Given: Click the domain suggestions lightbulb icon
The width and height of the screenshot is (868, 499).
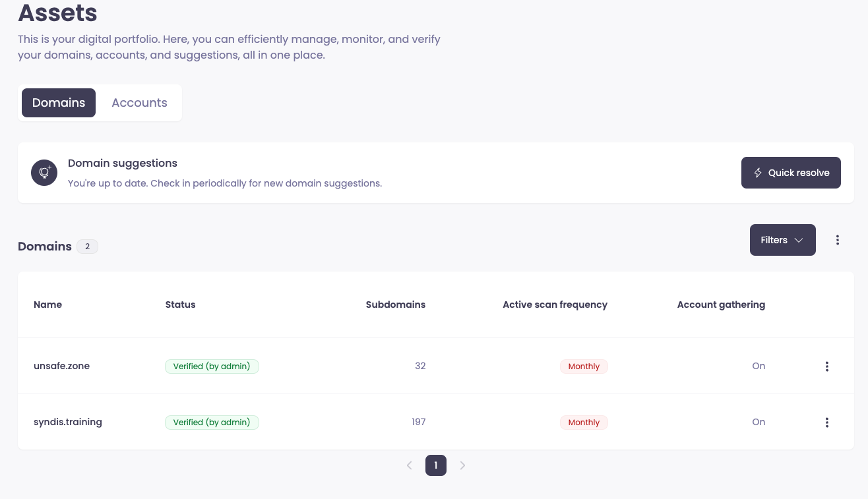Looking at the screenshot, I should point(44,173).
